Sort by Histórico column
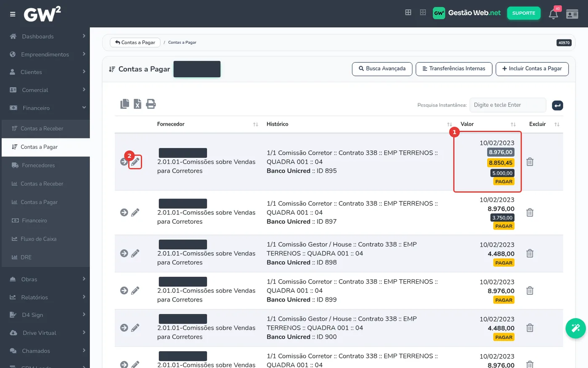The width and height of the screenshot is (588, 368). (360, 124)
